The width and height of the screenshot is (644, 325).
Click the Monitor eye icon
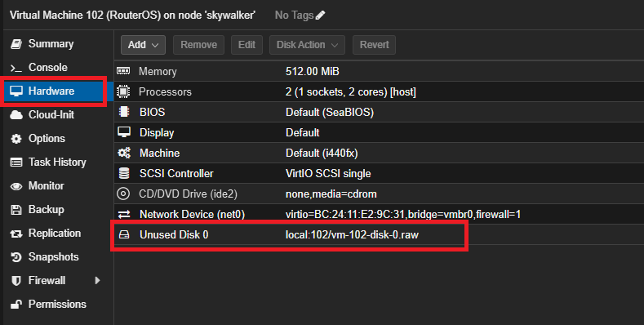tap(16, 186)
